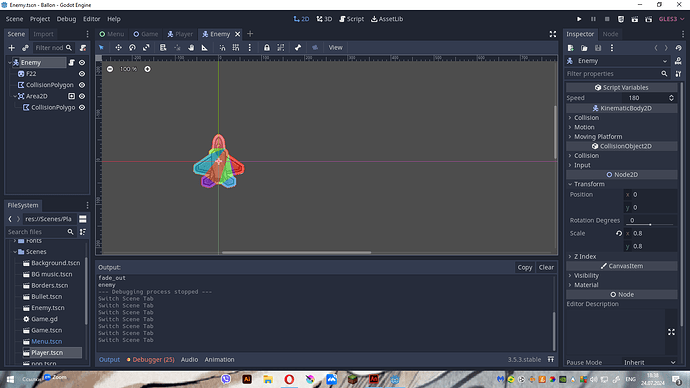
Task: Lock the selected node with padlock icon
Action: tap(267, 48)
